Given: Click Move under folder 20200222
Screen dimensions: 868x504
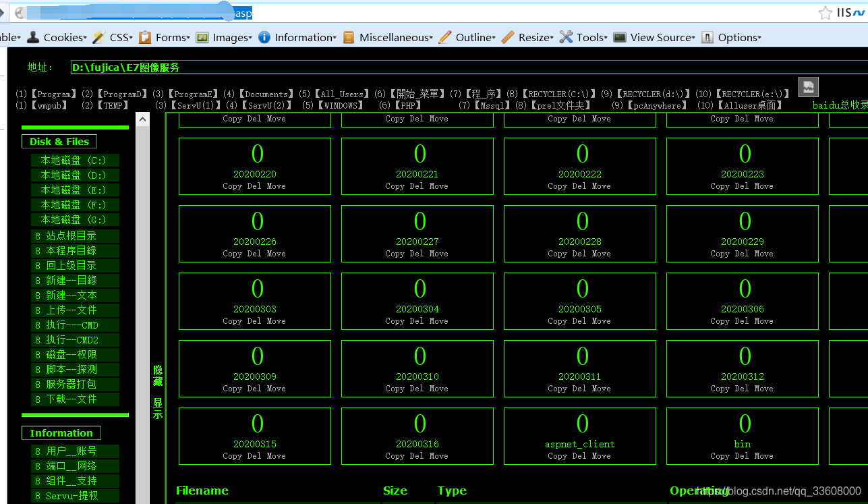Looking at the screenshot, I should coord(601,186).
